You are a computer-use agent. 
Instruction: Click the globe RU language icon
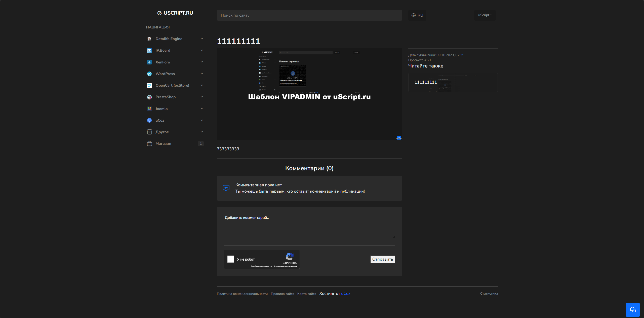(414, 15)
